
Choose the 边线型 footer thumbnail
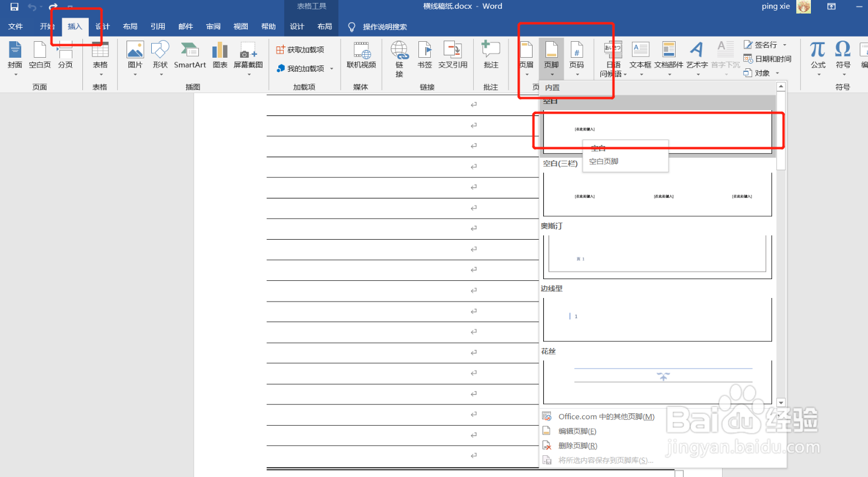pos(657,319)
